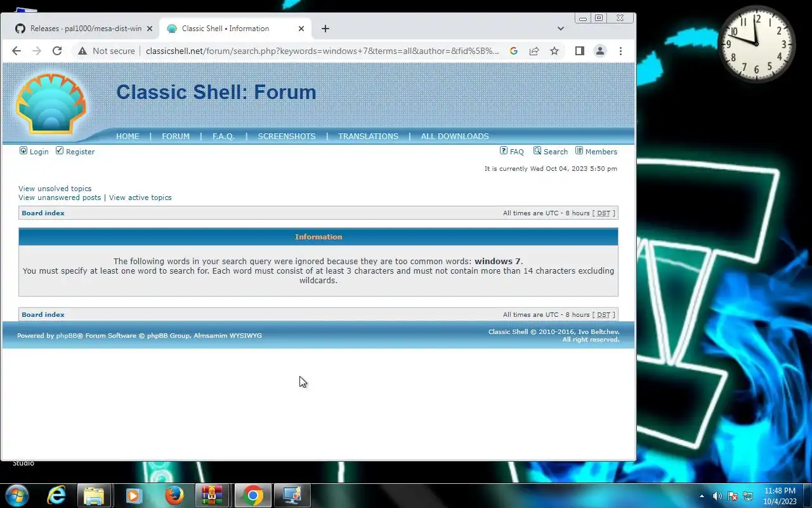Open the SCREENSHOTS navigation item
812x508 pixels.
tap(287, 136)
